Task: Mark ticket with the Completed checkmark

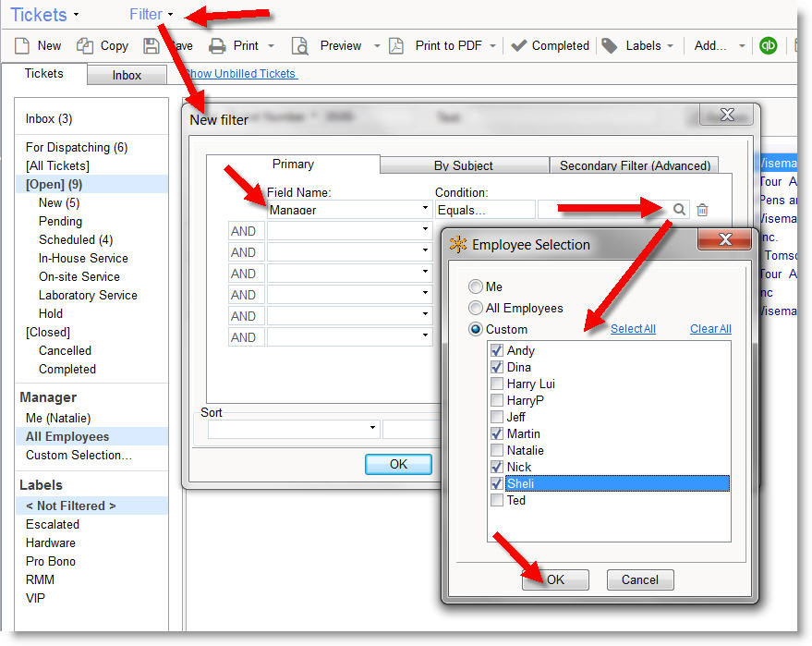Action: (519, 45)
